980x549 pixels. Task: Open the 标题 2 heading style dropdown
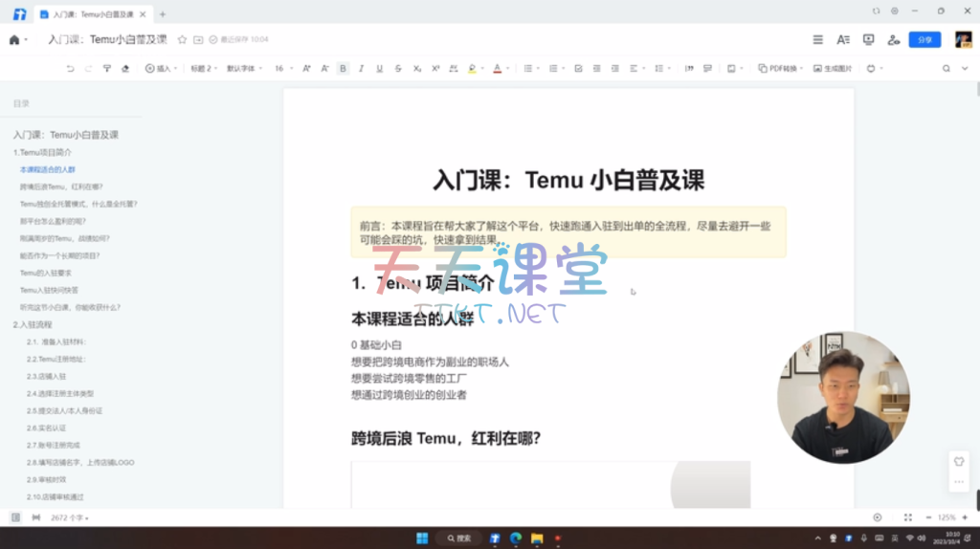203,69
